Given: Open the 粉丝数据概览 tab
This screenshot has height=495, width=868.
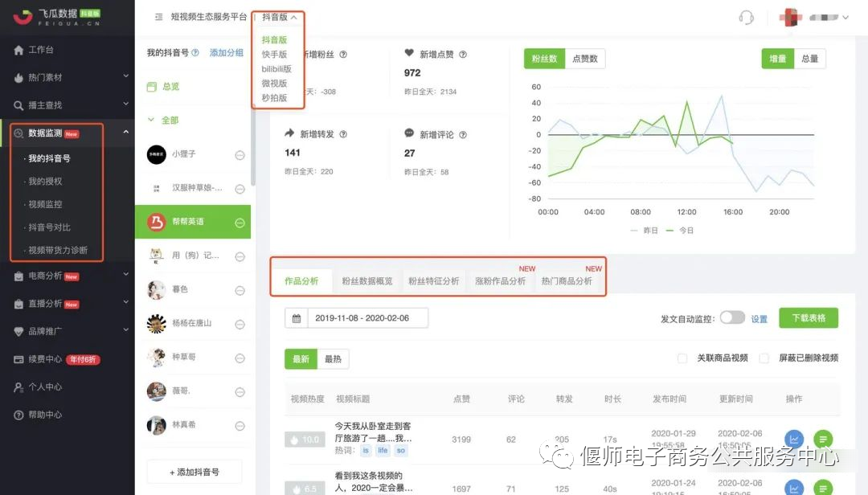Looking at the screenshot, I should click(367, 280).
